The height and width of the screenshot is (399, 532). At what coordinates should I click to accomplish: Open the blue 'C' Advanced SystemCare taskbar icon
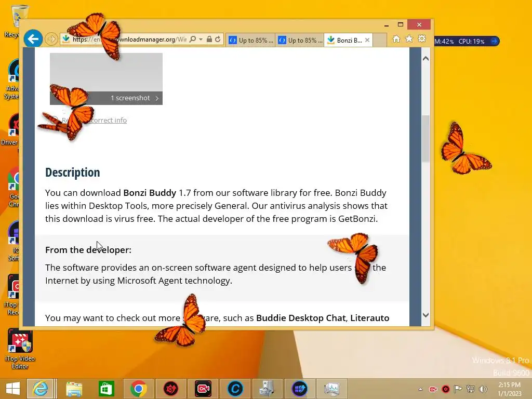(x=235, y=389)
